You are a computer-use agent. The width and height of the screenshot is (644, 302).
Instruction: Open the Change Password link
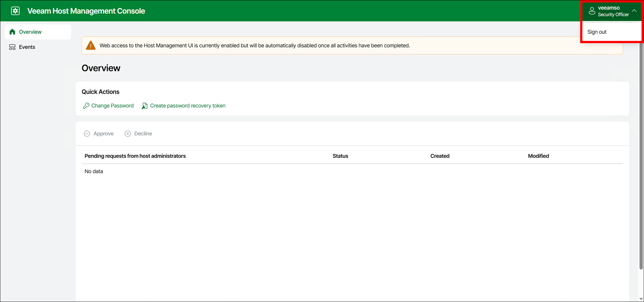(x=112, y=106)
